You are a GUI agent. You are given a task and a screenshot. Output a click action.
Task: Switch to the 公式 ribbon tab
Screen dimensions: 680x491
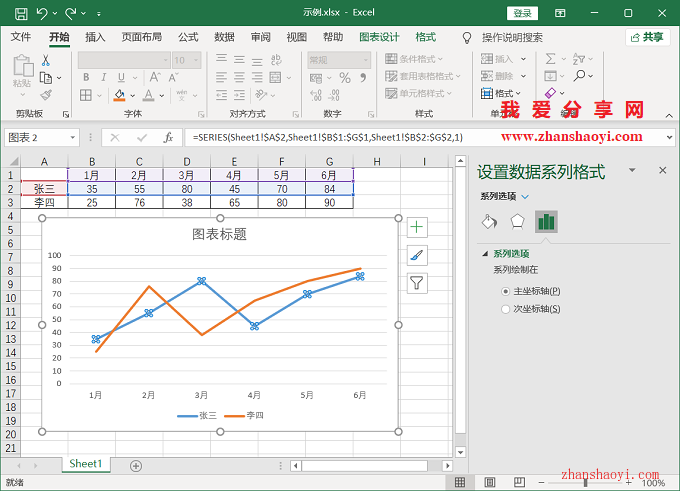[x=188, y=37]
